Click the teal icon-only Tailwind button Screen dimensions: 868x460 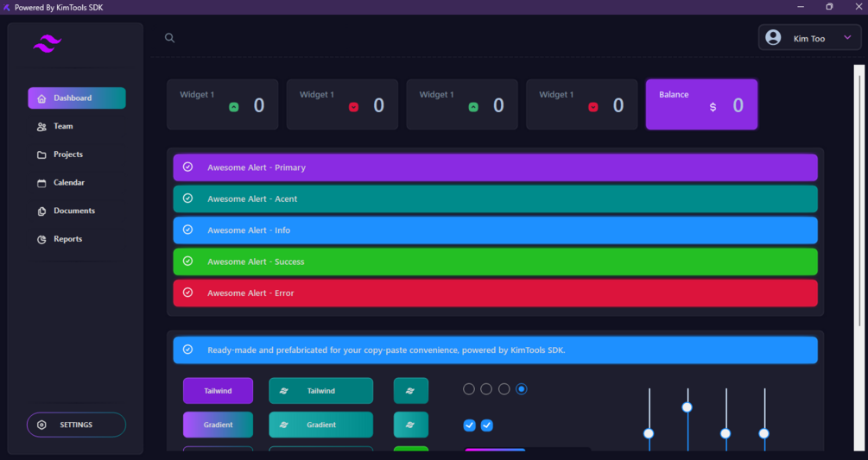point(411,391)
